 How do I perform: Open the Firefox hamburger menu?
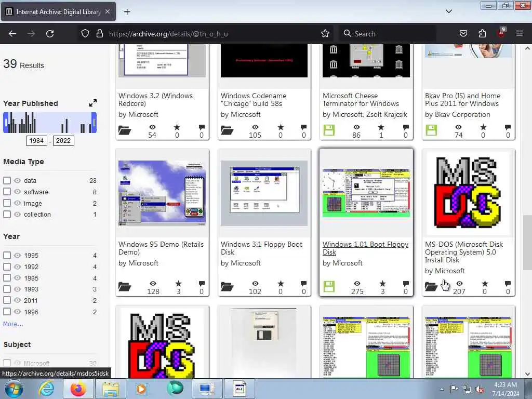pos(520,33)
